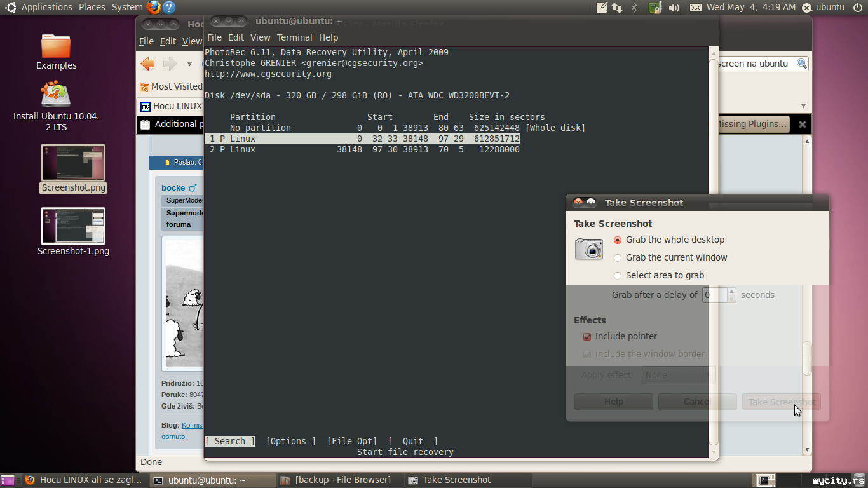The image size is (868, 488).
Task: Toggle the Include pointer checkbox
Action: [587, 336]
